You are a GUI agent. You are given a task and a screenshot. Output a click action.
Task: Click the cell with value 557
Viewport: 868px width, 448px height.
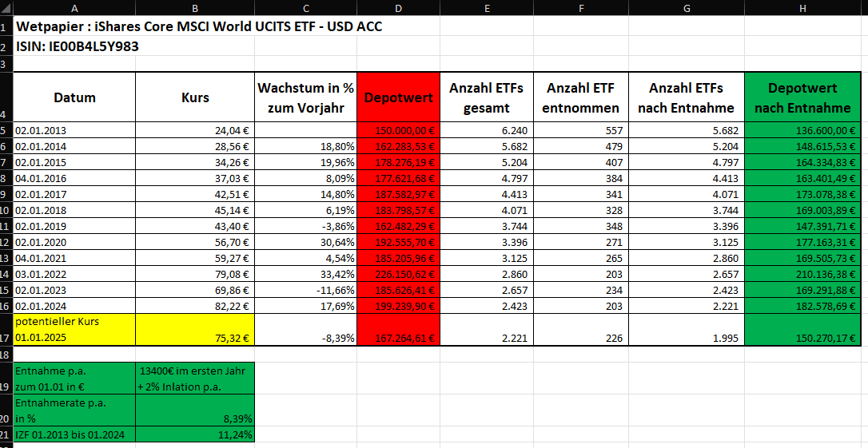[x=581, y=130]
